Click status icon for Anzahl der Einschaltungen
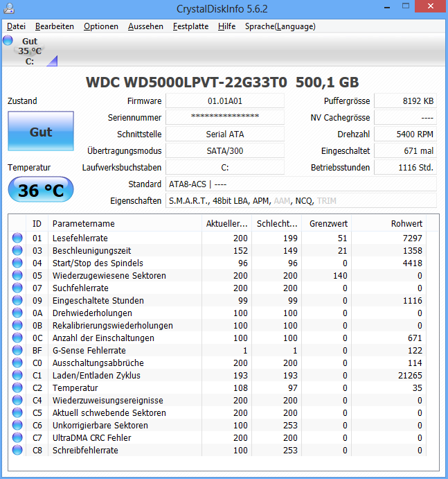Screen dimensions: 448x479 pyautogui.click(x=17, y=338)
